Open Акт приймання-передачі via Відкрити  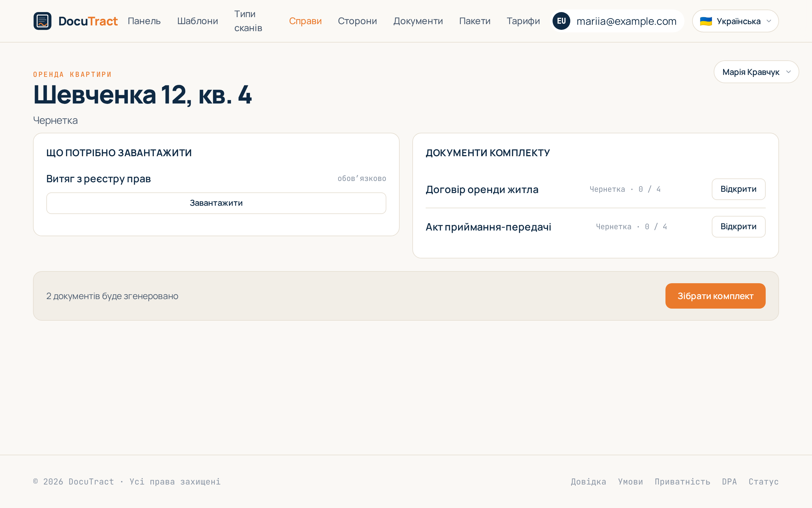pos(738,226)
